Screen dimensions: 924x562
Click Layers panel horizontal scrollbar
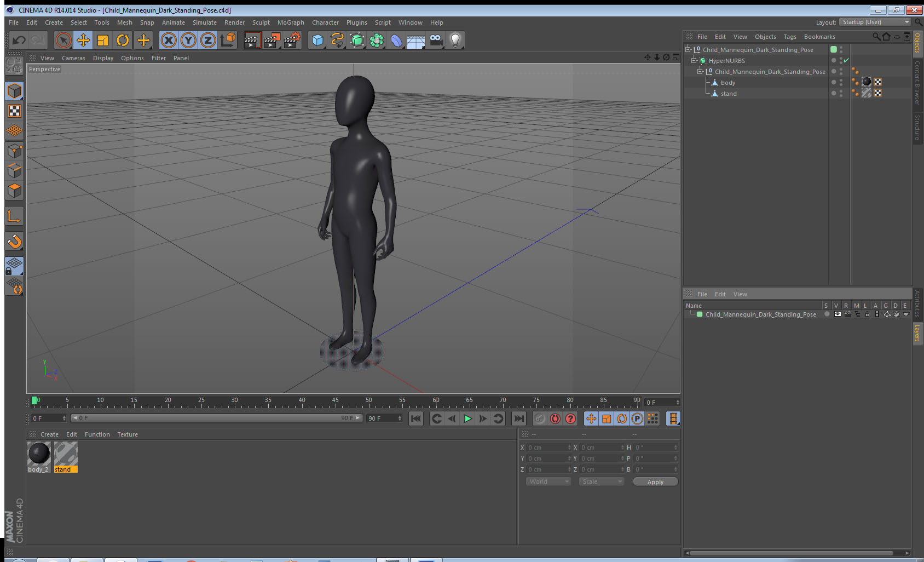792,553
